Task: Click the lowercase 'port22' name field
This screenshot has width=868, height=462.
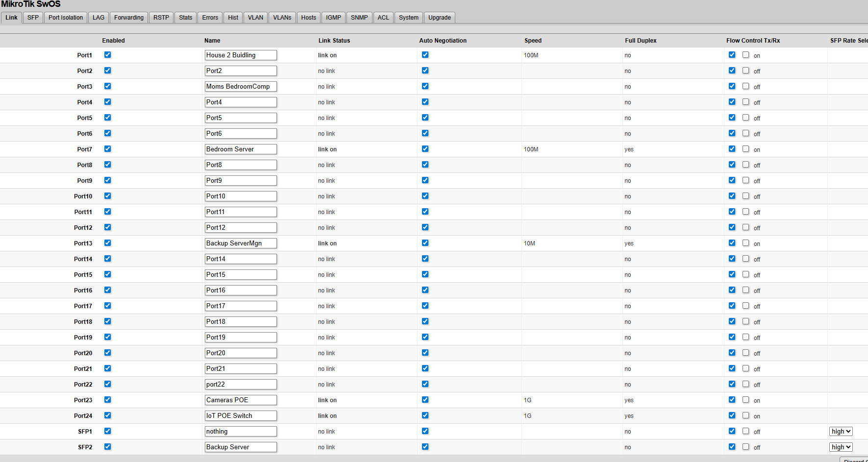Action: pyautogui.click(x=241, y=385)
